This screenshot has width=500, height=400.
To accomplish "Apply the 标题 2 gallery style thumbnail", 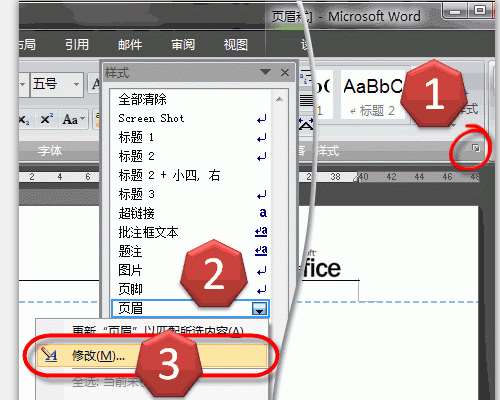I will (373, 95).
